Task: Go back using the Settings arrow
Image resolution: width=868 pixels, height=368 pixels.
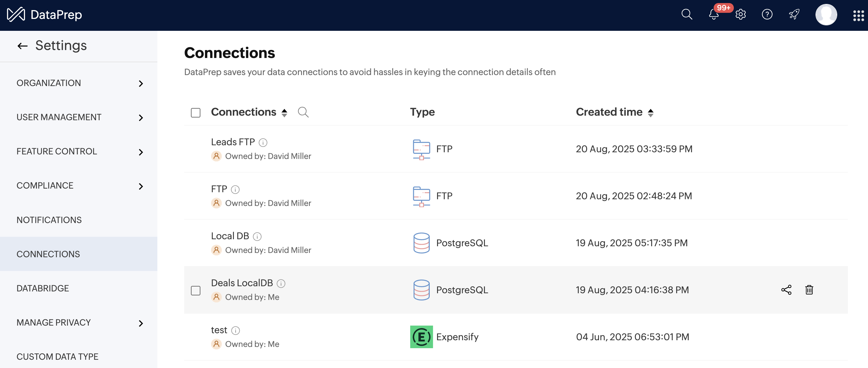Action: [x=22, y=46]
